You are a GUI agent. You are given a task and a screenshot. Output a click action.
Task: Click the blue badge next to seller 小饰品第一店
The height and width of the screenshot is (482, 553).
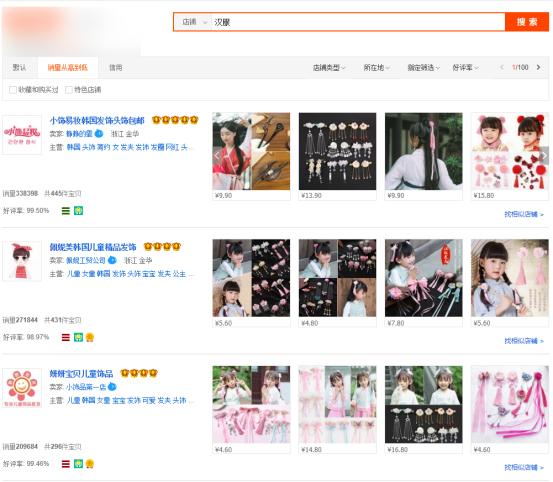click(x=112, y=387)
